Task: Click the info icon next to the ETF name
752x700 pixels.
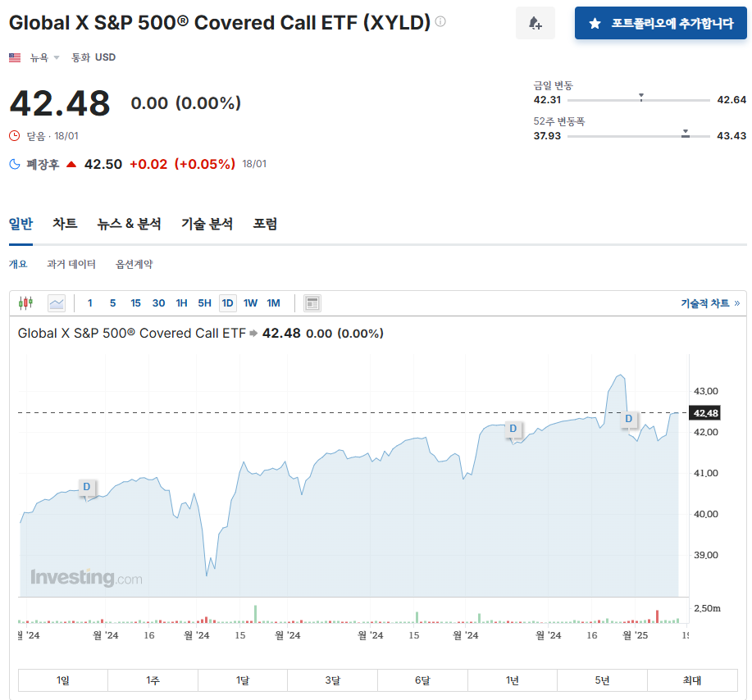Action: click(x=440, y=23)
